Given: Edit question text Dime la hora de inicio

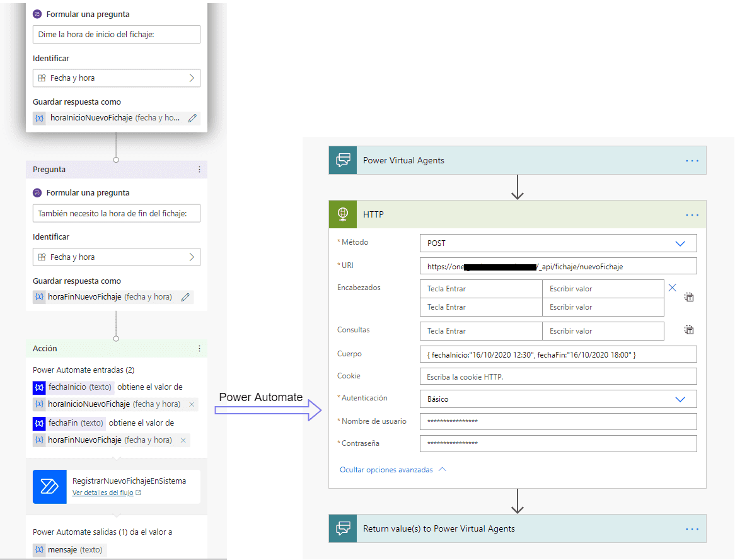Looking at the screenshot, I should [x=116, y=34].
